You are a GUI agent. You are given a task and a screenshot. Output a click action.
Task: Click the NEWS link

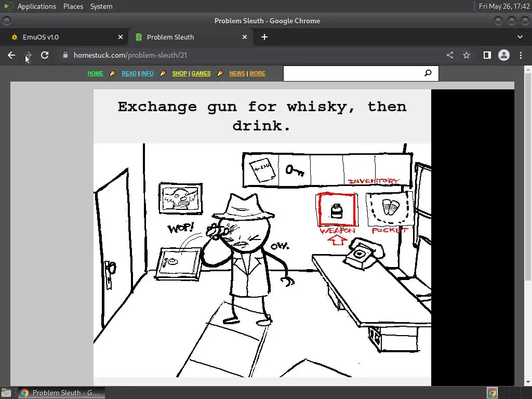(237, 73)
